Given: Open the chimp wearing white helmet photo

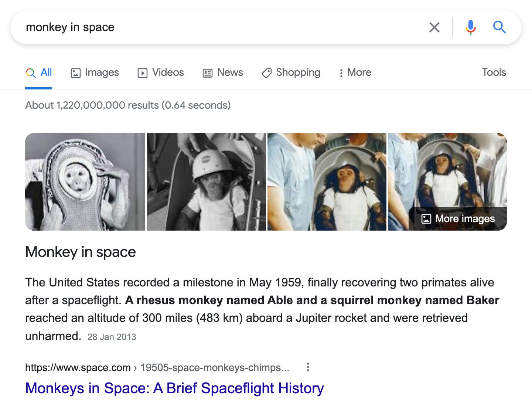Looking at the screenshot, I should point(207,182).
